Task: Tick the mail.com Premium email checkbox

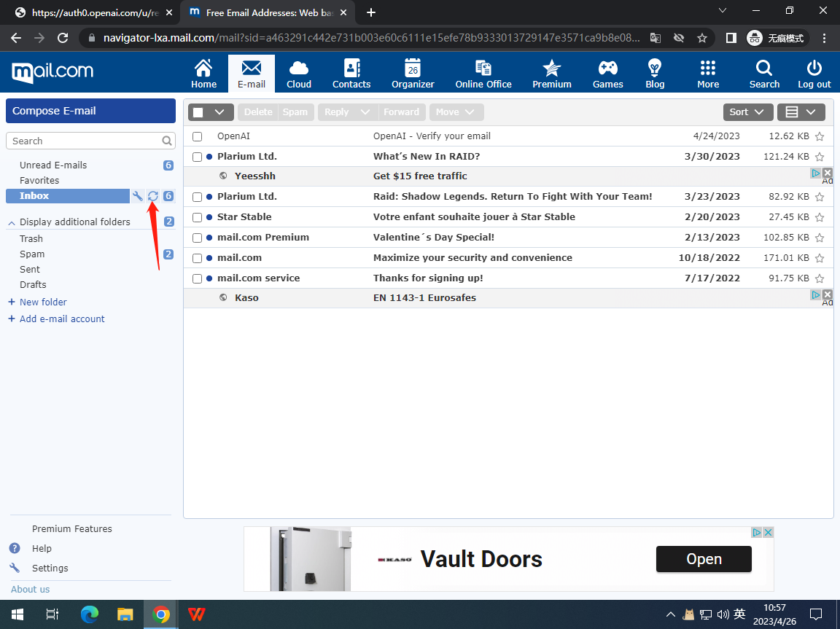Action: [x=197, y=238]
